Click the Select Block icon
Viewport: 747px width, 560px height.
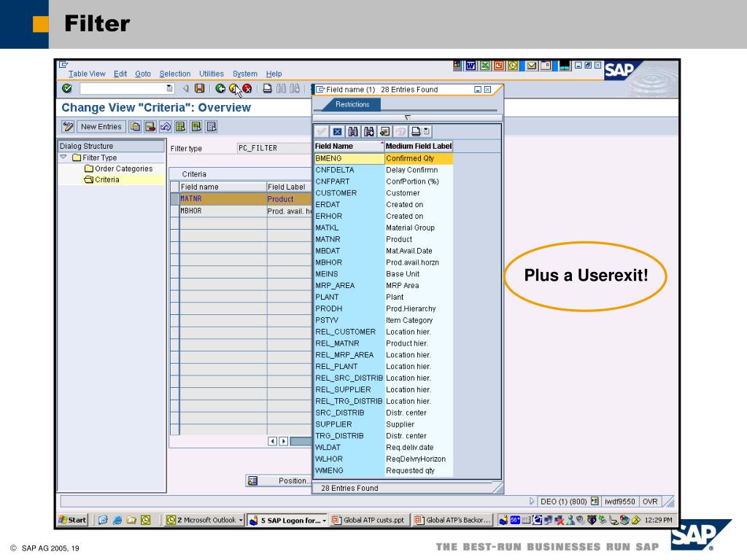[196, 127]
